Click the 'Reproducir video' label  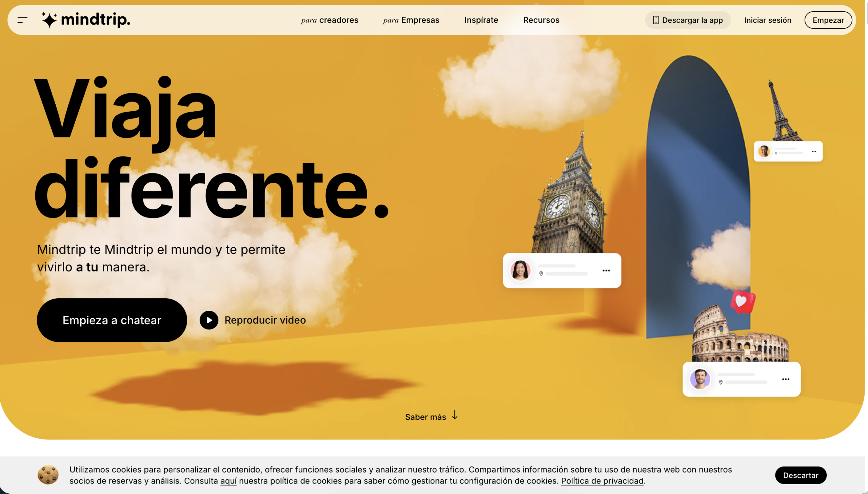[265, 320]
